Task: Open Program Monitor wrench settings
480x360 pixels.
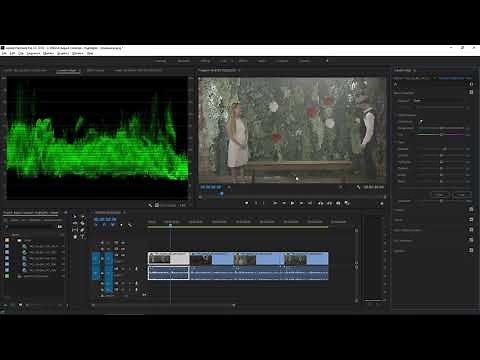Action: coord(358,187)
